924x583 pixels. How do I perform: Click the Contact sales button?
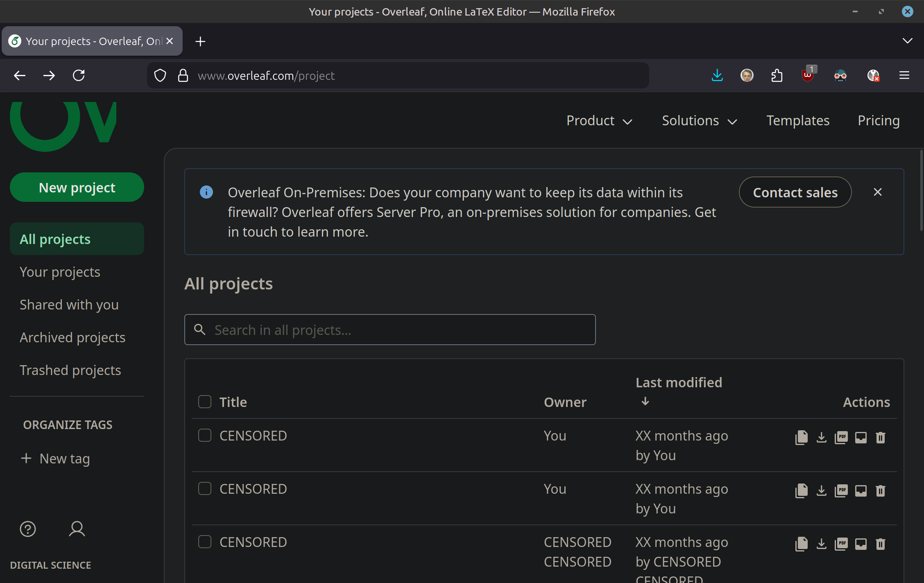coord(795,192)
